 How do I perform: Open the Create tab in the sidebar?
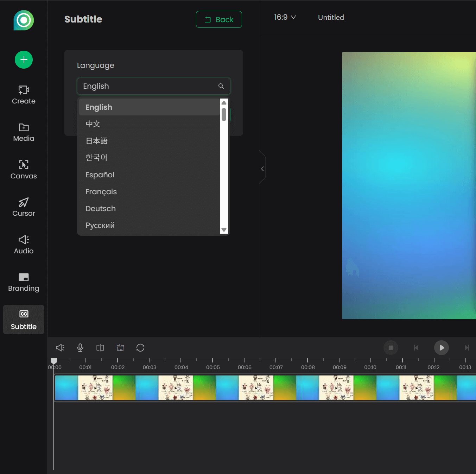click(23, 95)
